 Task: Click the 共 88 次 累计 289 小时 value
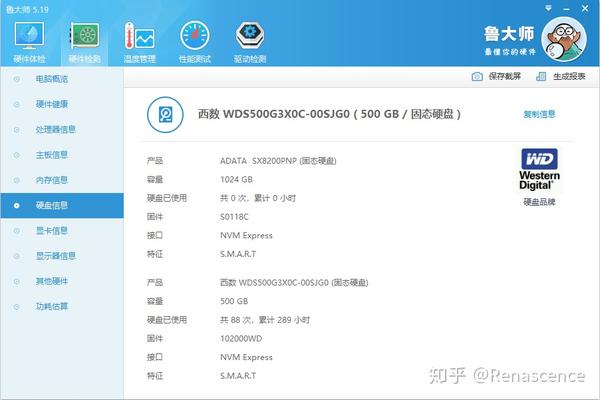point(265,320)
